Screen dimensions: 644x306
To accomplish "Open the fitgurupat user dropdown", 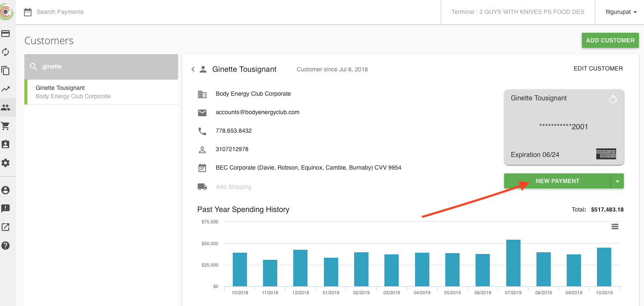I will pos(621,12).
